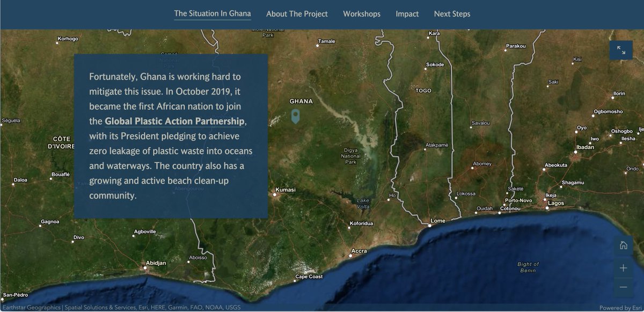Viewport: 644px width, 312px height.
Task: Follow the Powered by Esri link
Action: [x=619, y=308]
